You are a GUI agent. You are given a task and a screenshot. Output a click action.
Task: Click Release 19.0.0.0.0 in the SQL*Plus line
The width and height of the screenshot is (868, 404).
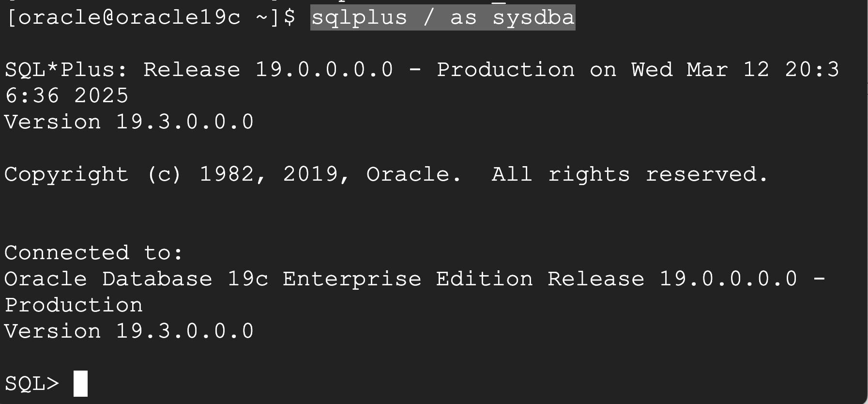tap(268, 70)
